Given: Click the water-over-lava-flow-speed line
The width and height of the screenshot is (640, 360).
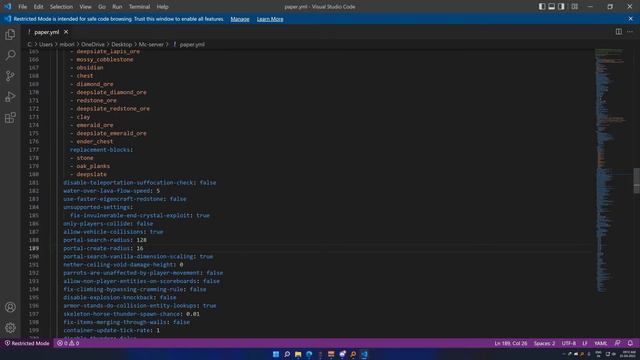Looking at the screenshot, I should pos(111,191).
